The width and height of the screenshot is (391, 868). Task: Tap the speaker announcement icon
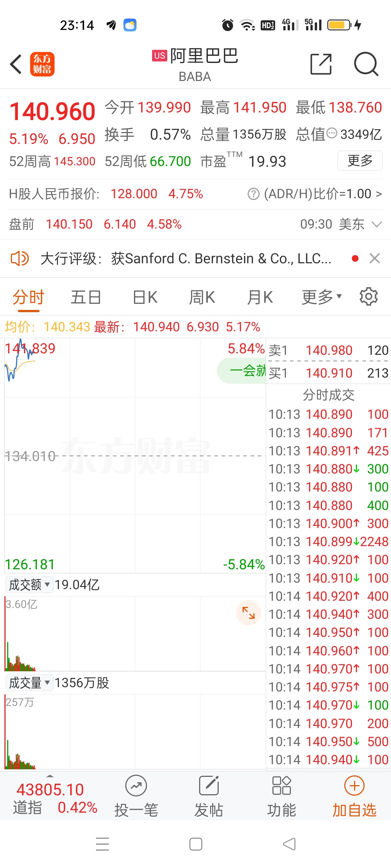(x=20, y=259)
